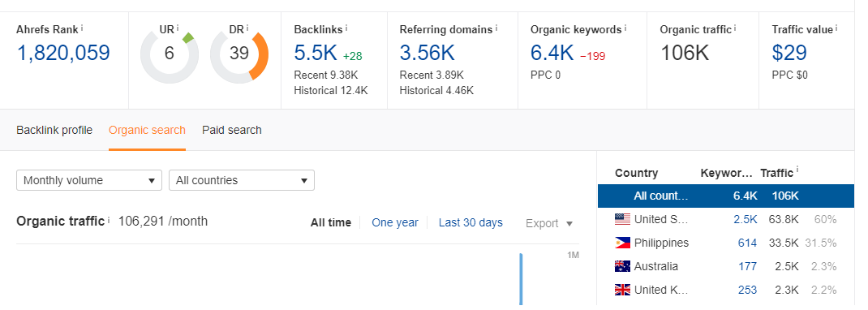The height and width of the screenshot is (310, 868).
Task: Click the DR info icon
Action: click(x=247, y=27)
